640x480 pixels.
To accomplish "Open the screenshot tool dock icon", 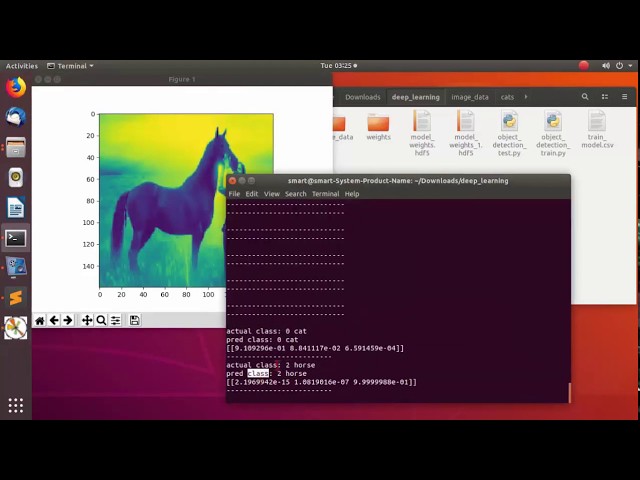I will (16, 267).
